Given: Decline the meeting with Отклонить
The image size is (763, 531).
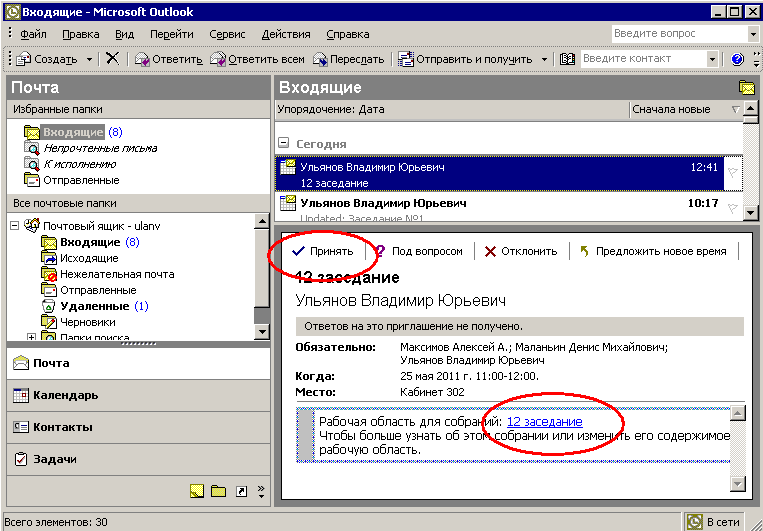Looking at the screenshot, I should coord(521,251).
